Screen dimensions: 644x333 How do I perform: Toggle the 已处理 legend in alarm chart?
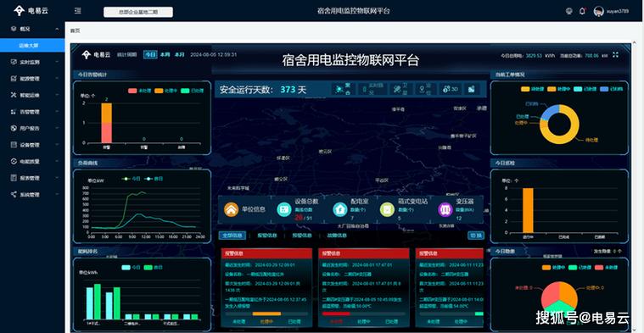tap(193, 91)
